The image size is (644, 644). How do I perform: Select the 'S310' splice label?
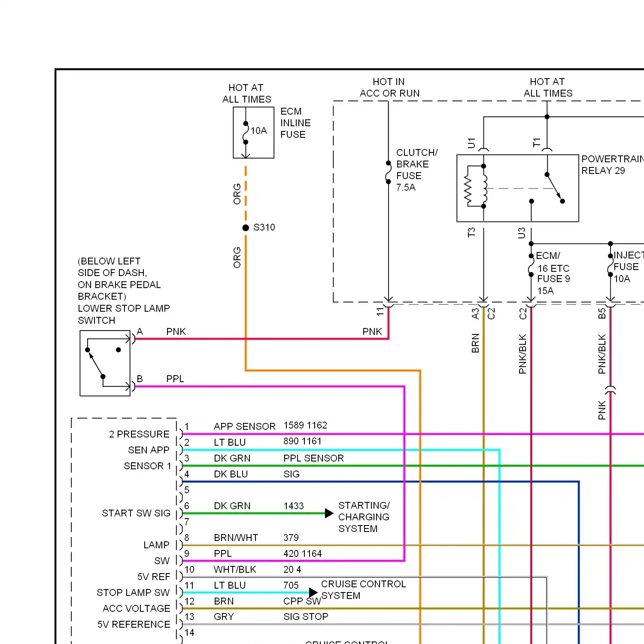(264, 227)
